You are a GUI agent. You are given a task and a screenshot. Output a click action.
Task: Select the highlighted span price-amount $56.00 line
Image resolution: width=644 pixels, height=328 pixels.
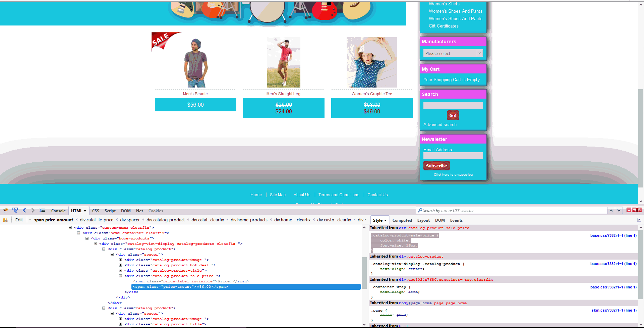(x=246, y=287)
